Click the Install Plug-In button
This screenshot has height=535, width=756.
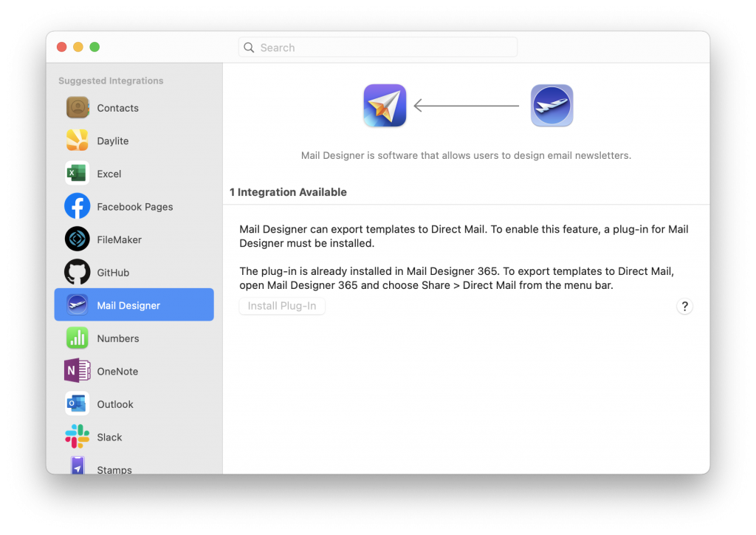[x=282, y=306]
